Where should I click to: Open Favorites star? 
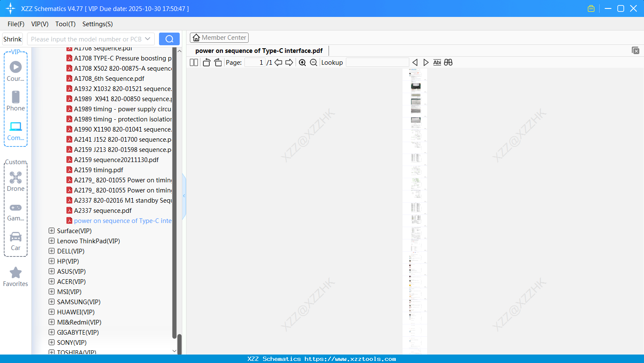[16, 277]
